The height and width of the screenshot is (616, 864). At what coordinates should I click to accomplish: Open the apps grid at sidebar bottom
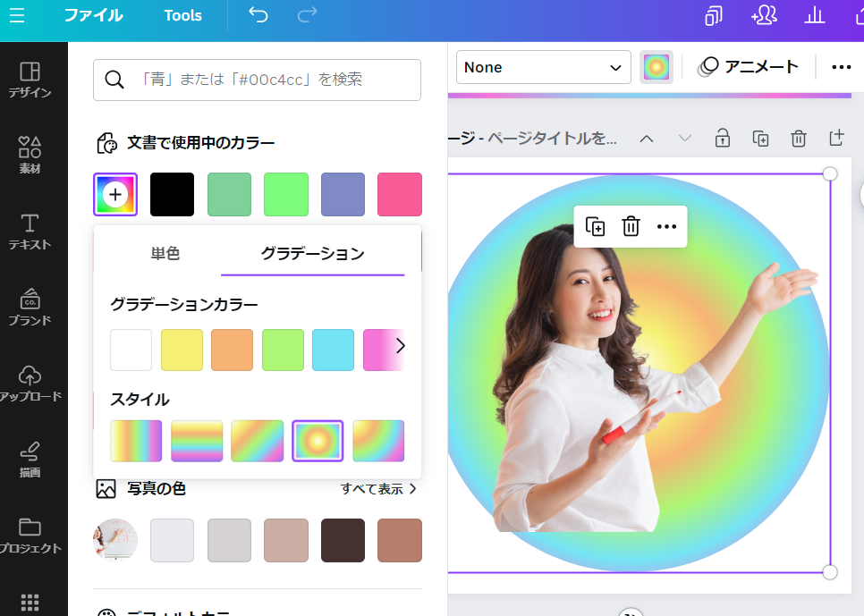point(30,603)
